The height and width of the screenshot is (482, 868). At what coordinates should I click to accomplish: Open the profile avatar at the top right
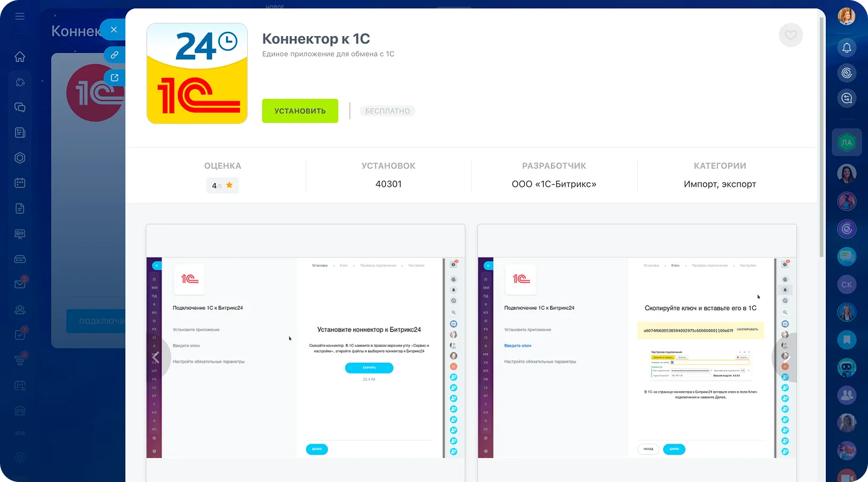[x=847, y=16]
